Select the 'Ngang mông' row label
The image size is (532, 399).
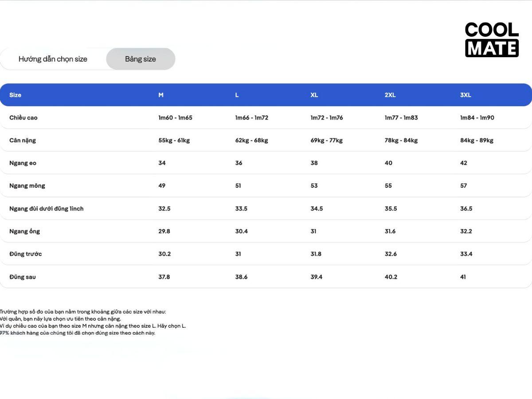pyautogui.click(x=27, y=185)
